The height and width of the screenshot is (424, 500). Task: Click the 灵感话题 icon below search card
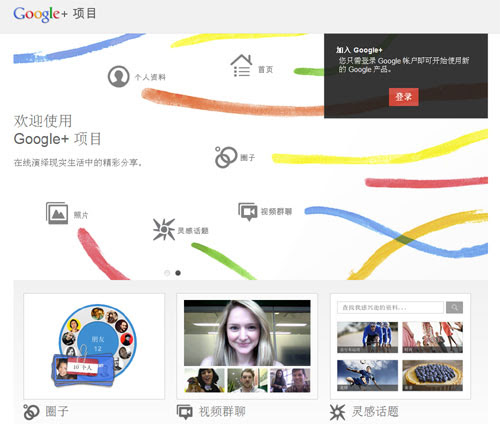coord(337,412)
